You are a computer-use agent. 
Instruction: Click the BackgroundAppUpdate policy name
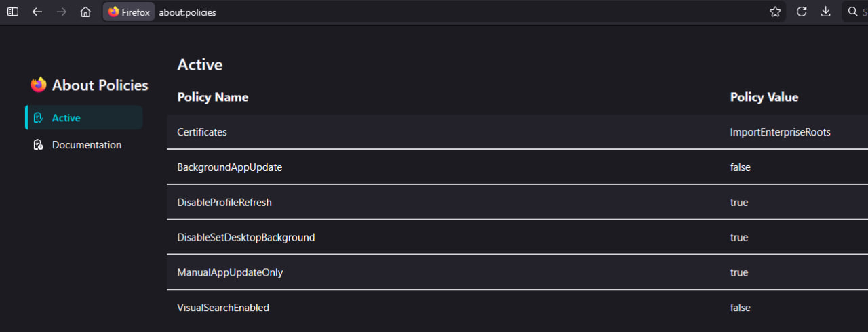(229, 167)
